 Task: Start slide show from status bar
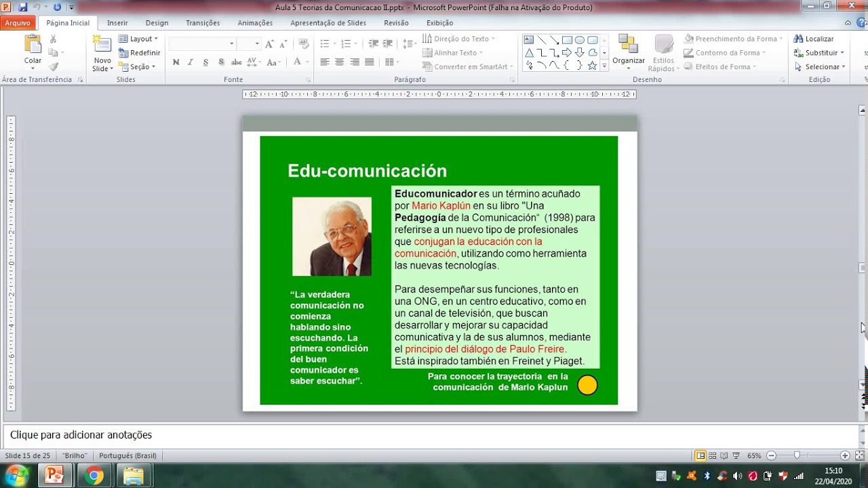tap(736, 455)
